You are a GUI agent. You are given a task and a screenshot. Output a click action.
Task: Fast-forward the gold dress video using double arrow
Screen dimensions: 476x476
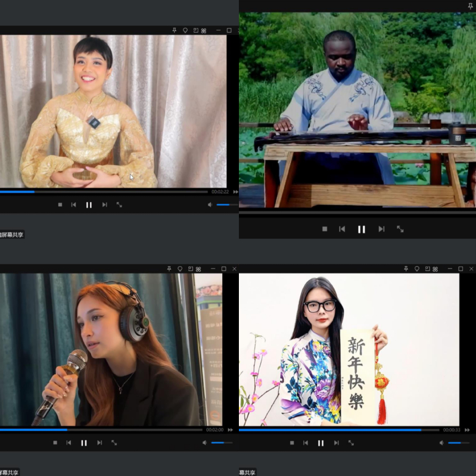coord(235,192)
